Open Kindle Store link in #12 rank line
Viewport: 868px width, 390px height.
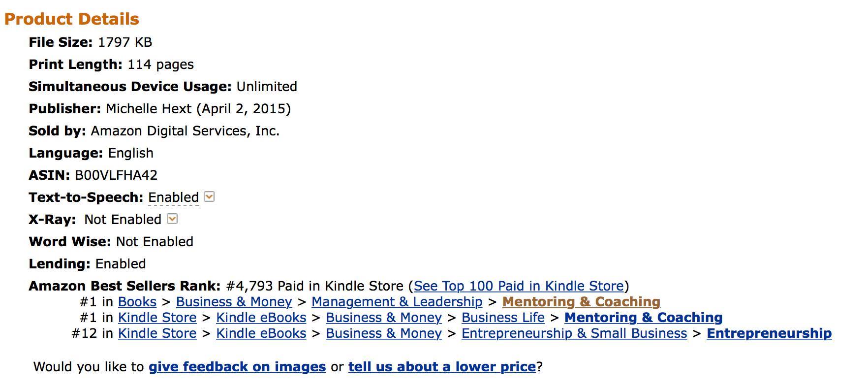coord(157,333)
